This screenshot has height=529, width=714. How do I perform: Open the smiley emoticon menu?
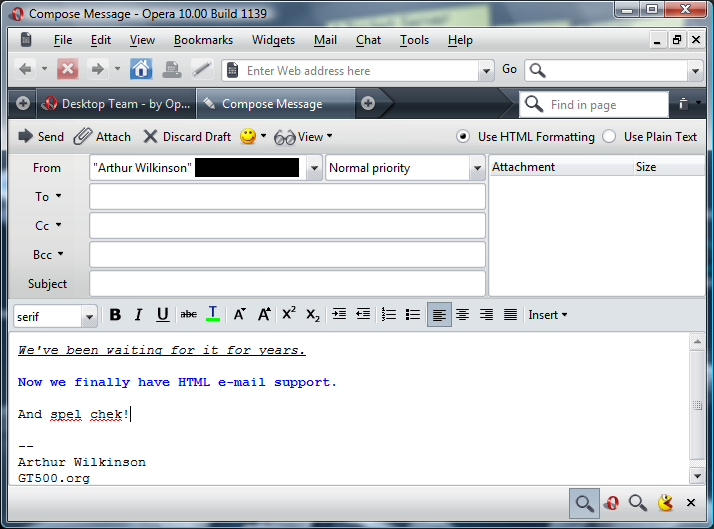(x=253, y=137)
